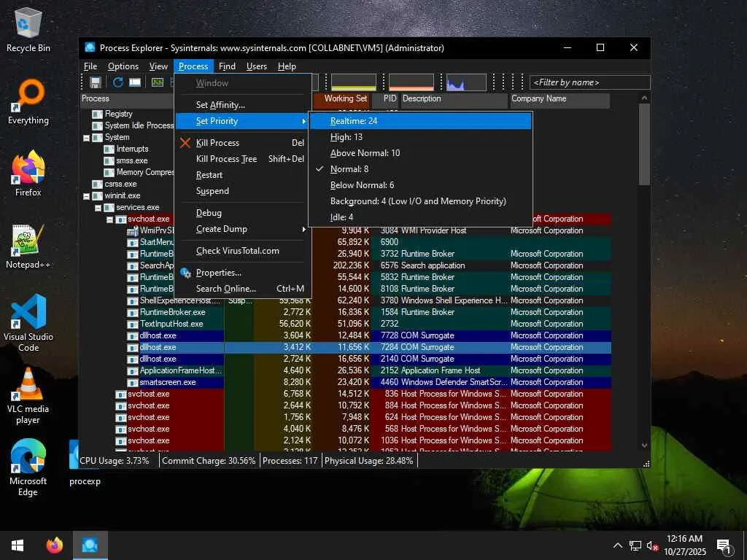
Task: Click the process list vertical scrollbar thumb
Action: tap(644, 144)
